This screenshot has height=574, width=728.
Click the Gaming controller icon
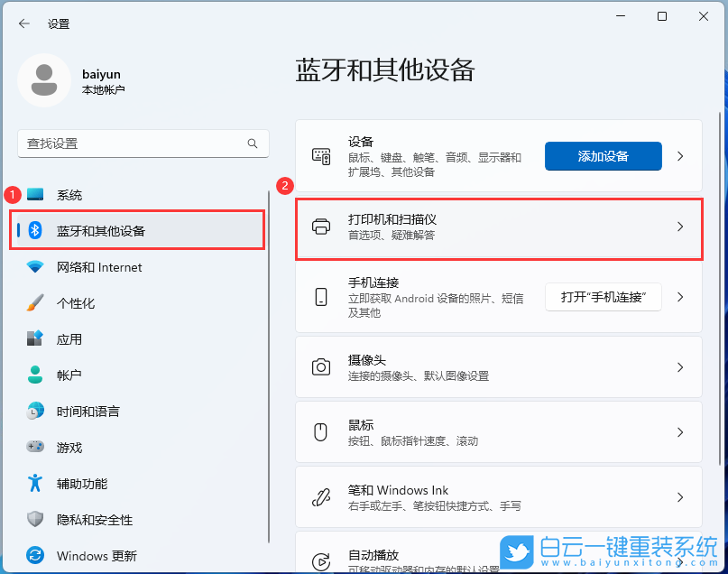[35, 447]
